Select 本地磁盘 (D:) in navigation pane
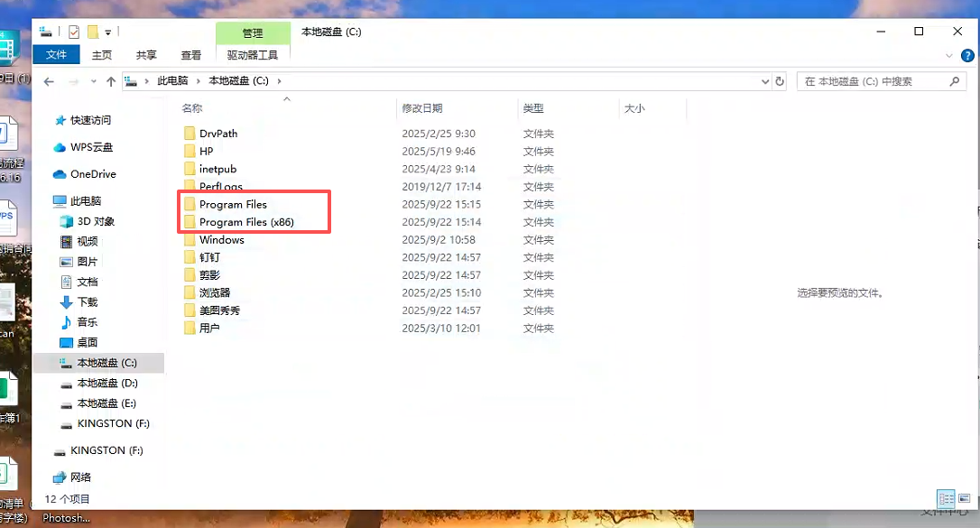 pyautogui.click(x=106, y=384)
